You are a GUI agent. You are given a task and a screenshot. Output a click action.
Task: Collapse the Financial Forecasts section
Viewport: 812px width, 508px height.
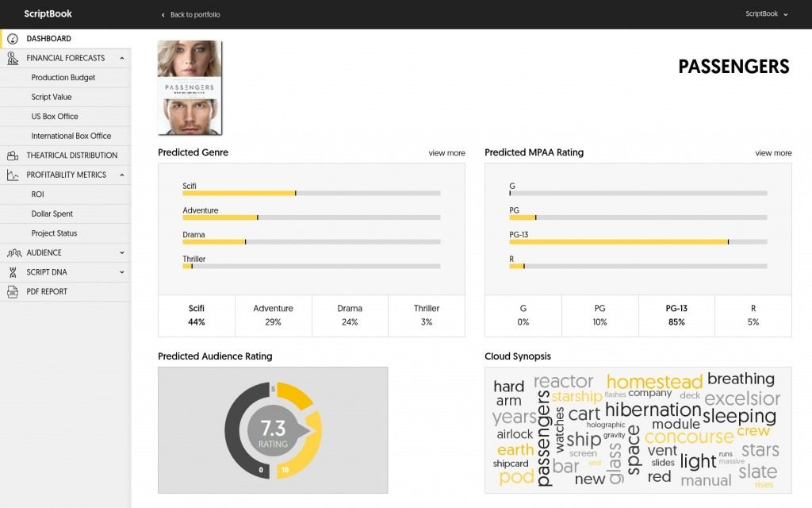point(121,58)
